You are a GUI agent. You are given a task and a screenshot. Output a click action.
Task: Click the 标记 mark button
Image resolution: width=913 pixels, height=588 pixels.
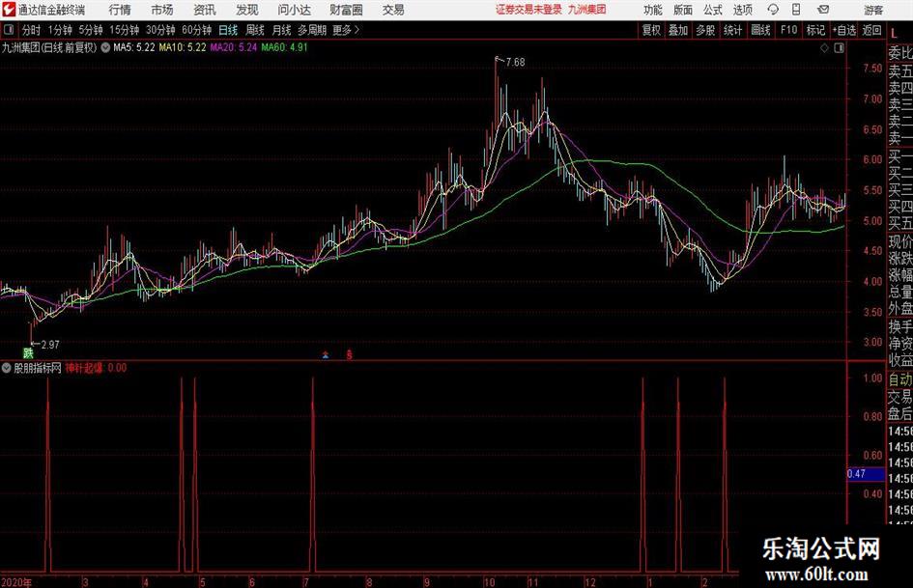(815, 30)
